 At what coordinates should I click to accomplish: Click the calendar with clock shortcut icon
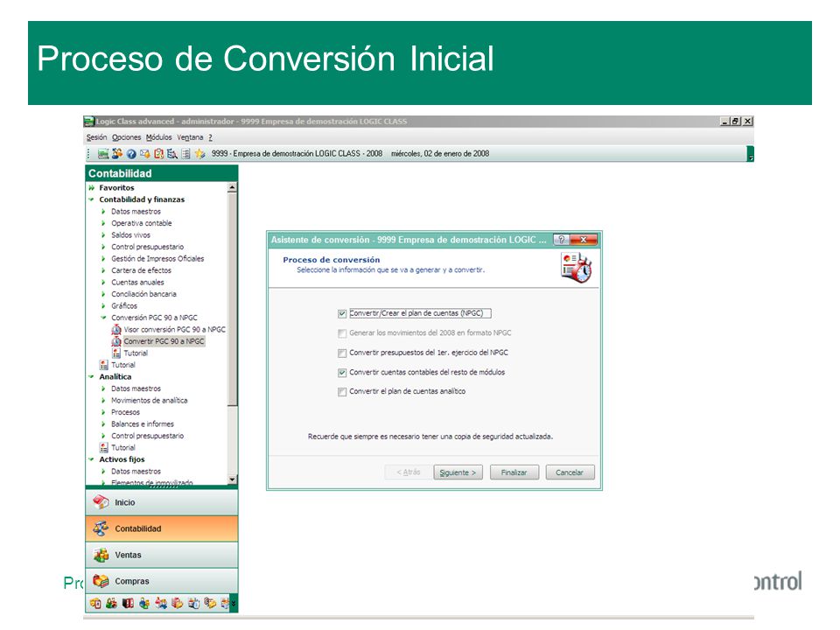(x=193, y=603)
